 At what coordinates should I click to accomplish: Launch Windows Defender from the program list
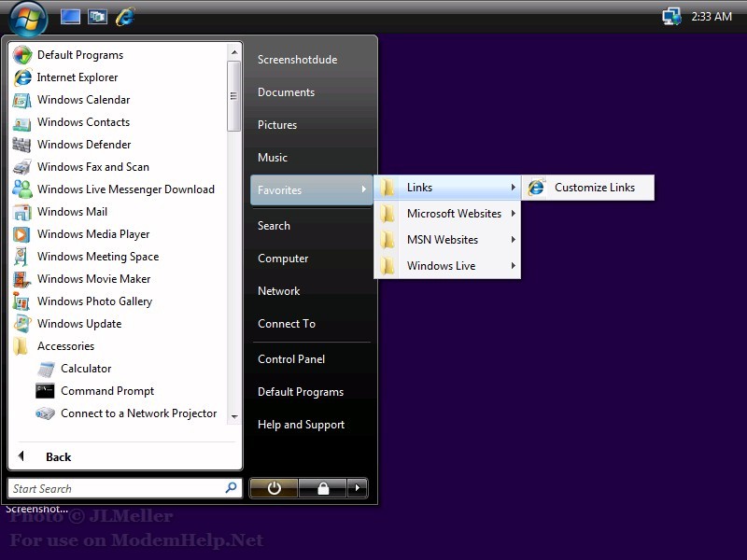[x=83, y=145]
